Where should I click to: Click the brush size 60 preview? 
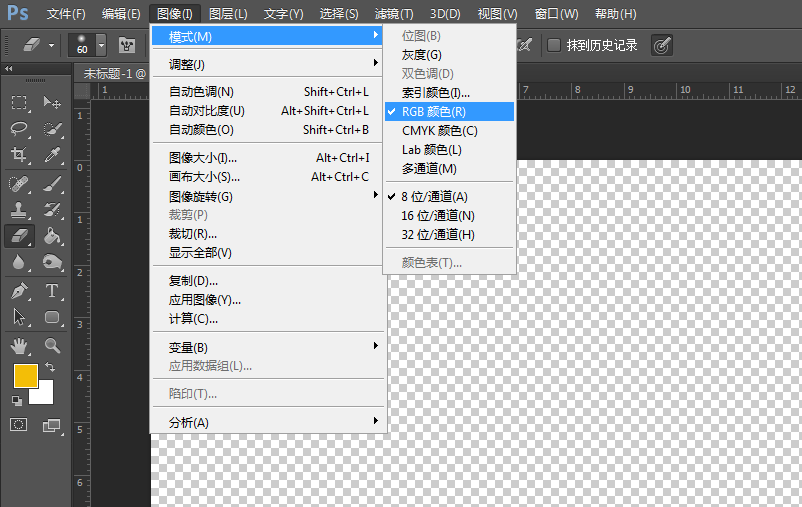click(82, 45)
